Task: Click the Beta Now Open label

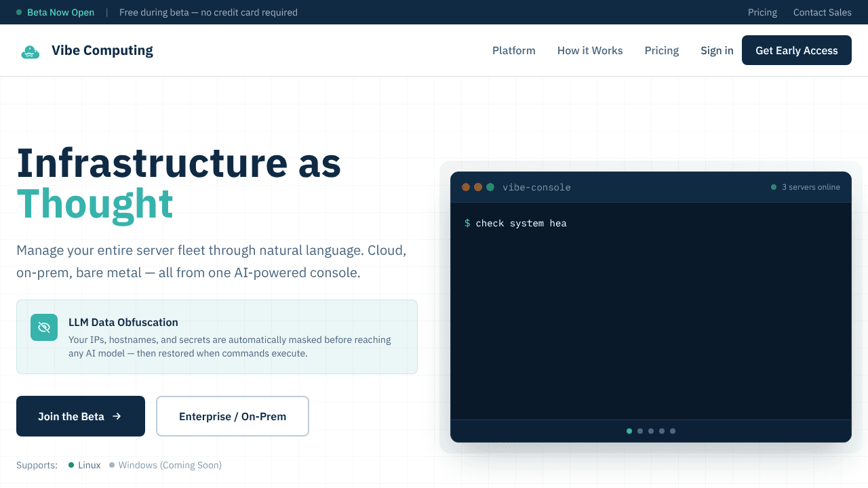Action: (x=60, y=12)
